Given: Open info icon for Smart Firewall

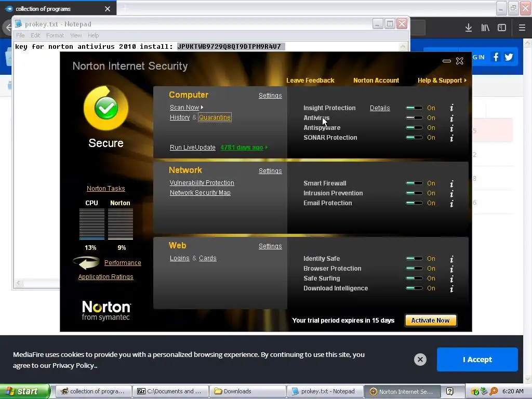Looking at the screenshot, I should [x=451, y=184].
